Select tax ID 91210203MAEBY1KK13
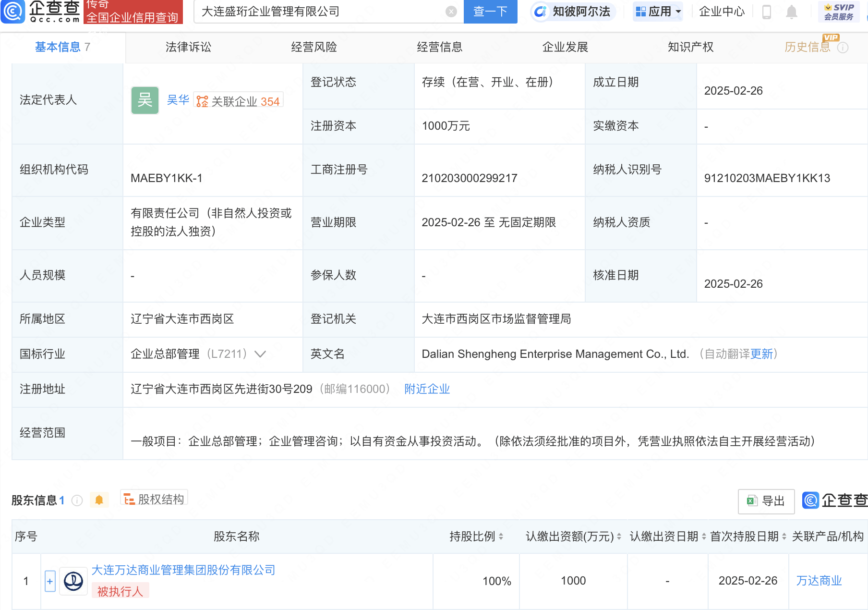This screenshot has height=610, width=868. 767,178
